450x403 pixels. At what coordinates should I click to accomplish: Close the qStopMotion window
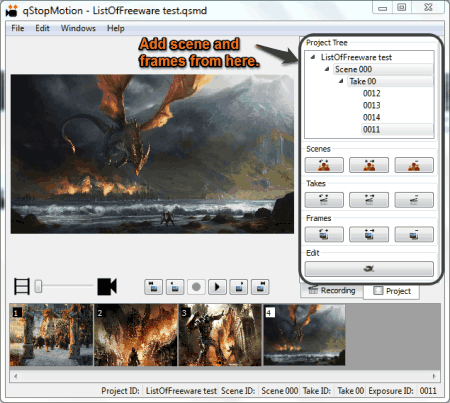click(x=428, y=8)
